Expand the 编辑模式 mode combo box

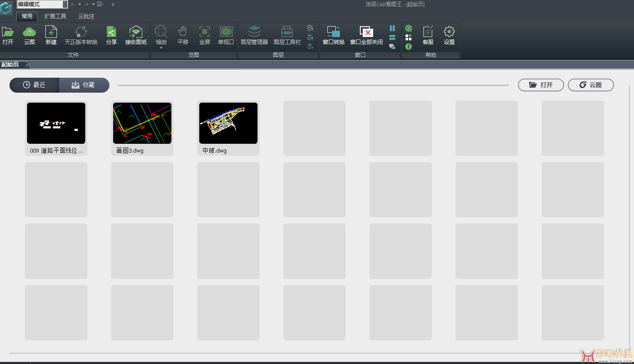(65, 4)
